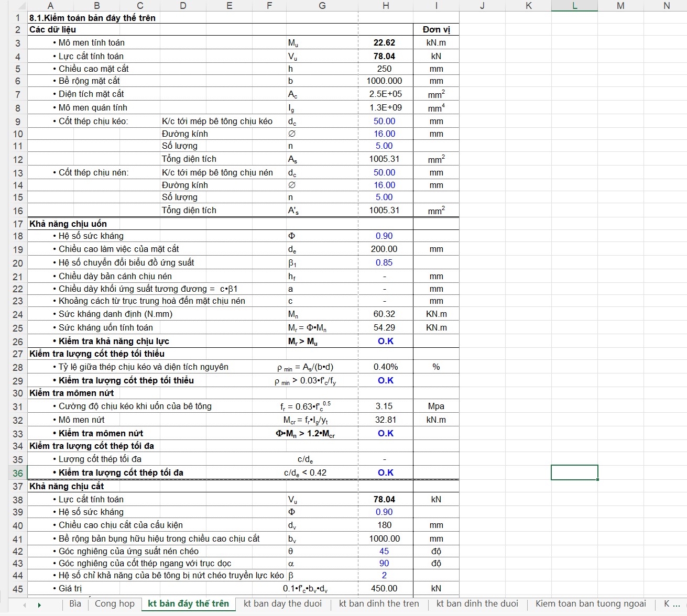Click the next sheet navigation arrow
The width and height of the screenshot is (687, 616).
click(x=39, y=604)
